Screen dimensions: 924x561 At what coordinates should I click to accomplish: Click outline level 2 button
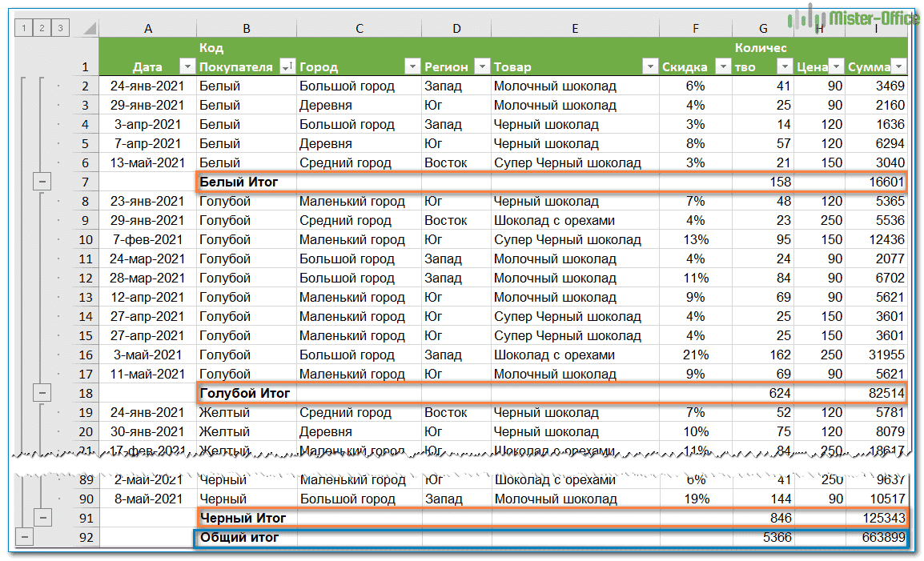pyautogui.click(x=42, y=29)
